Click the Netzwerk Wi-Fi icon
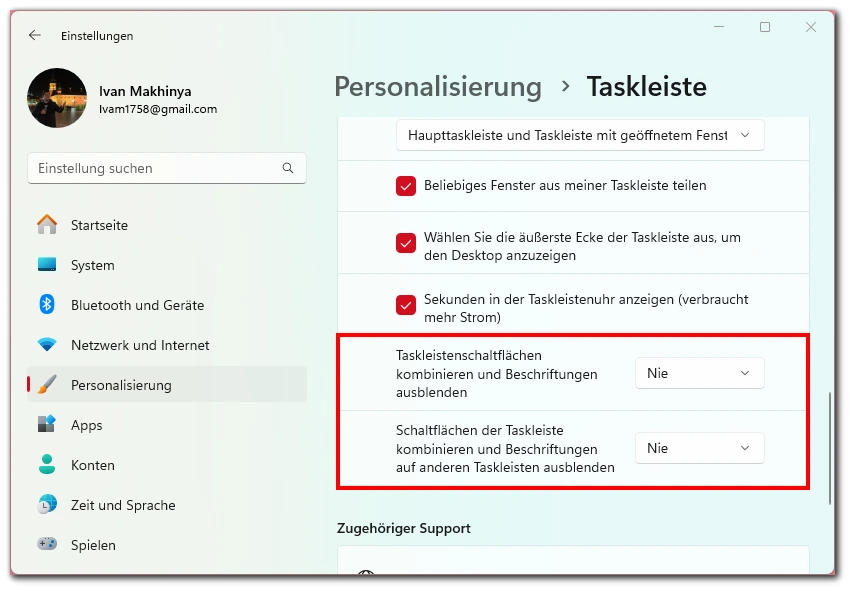 tap(47, 345)
